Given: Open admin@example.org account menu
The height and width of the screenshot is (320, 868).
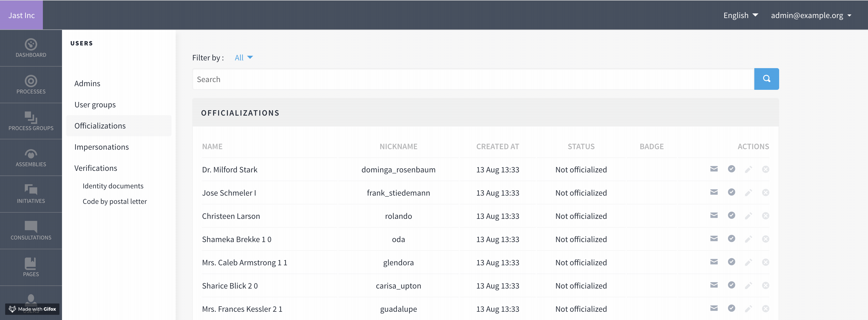Looking at the screenshot, I should tap(811, 15).
